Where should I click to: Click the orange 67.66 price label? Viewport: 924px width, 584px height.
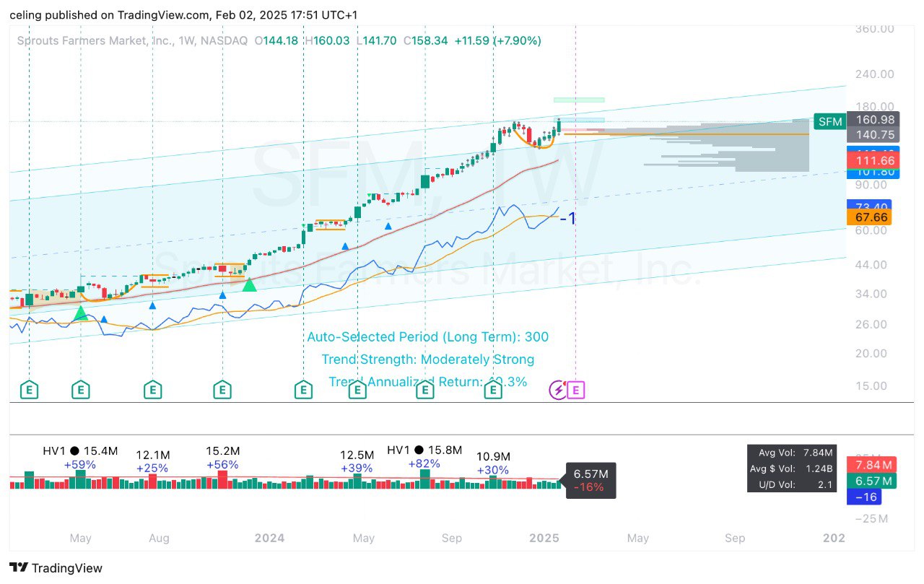pyautogui.click(x=870, y=217)
